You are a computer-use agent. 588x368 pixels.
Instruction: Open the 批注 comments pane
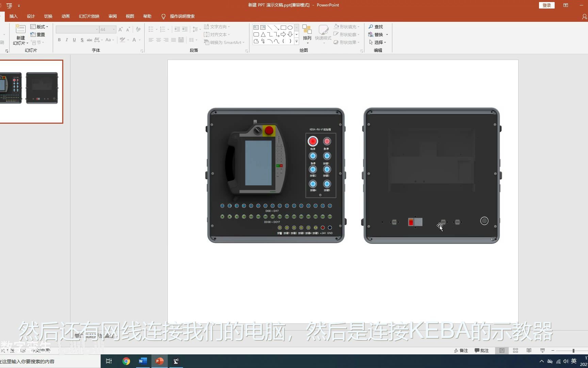pyautogui.click(x=481, y=351)
